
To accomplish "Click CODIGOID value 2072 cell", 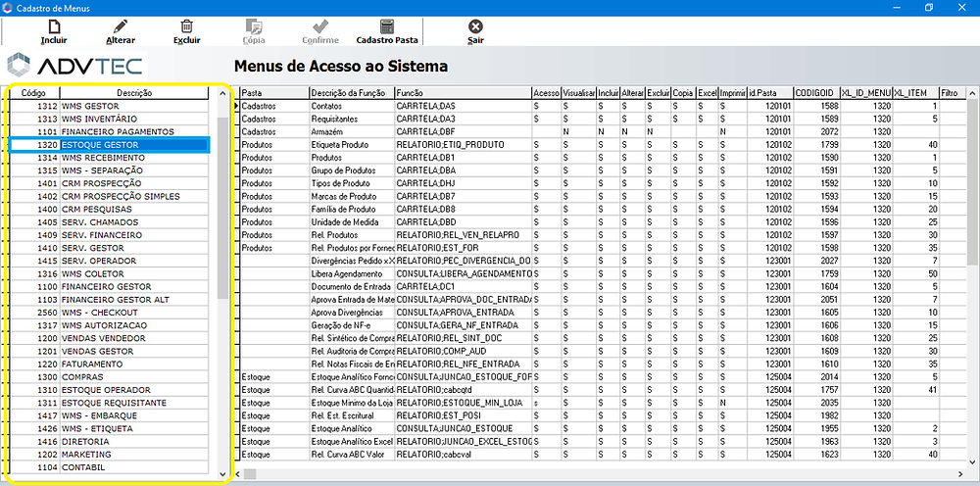I will pyautogui.click(x=816, y=132).
